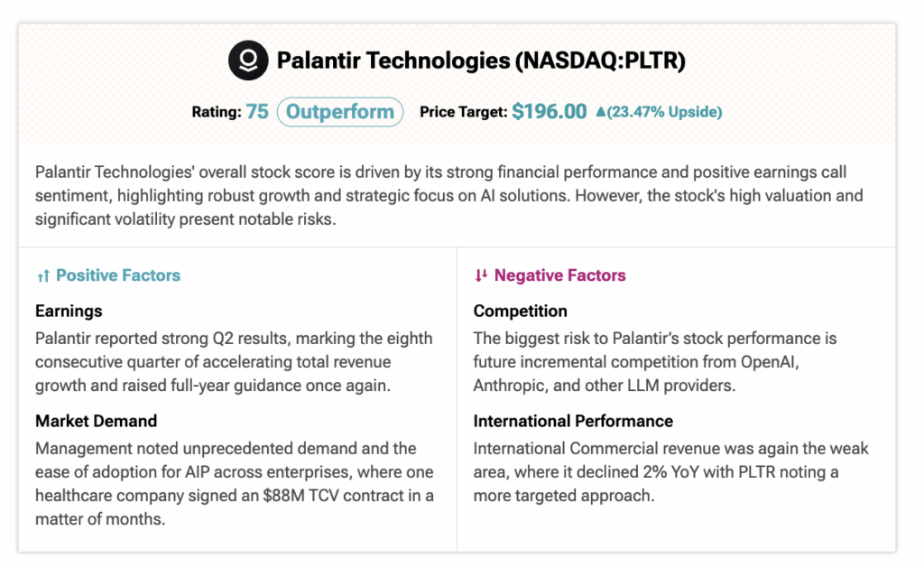Viewport: 924px width, 568px height.
Task: Click the green upside triangle arrow icon
Action: click(601, 113)
